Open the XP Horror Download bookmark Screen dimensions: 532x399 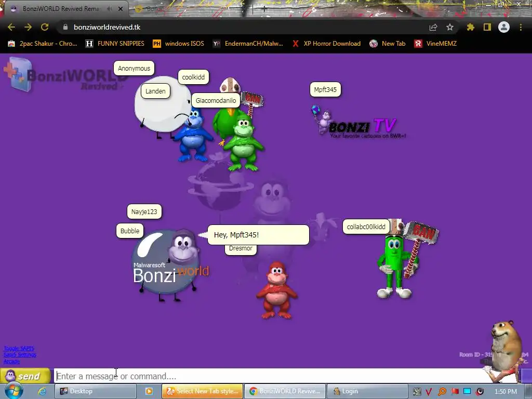pyautogui.click(x=326, y=44)
